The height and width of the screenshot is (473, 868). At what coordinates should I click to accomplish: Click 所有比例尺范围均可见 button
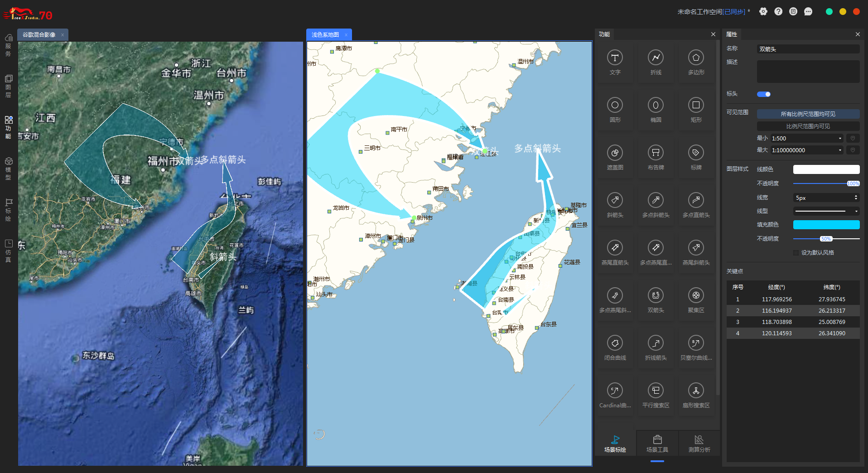808,114
